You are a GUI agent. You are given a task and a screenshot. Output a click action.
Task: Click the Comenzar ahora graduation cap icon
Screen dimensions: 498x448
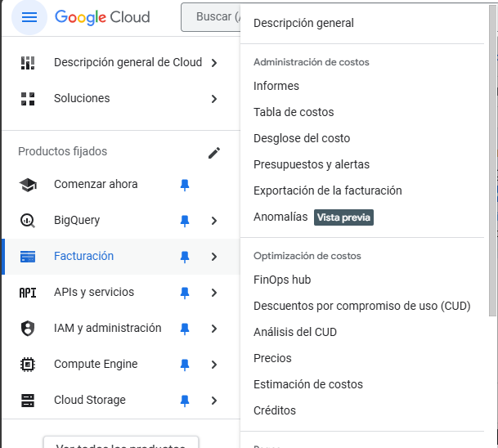click(28, 185)
